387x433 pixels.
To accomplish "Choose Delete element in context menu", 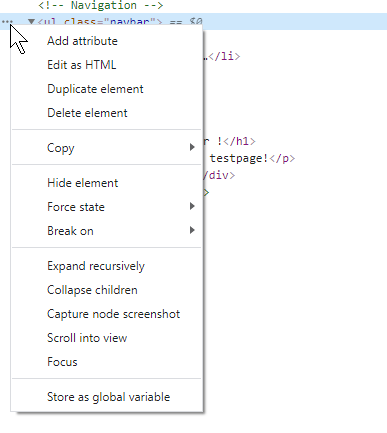I will click(x=107, y=113).
